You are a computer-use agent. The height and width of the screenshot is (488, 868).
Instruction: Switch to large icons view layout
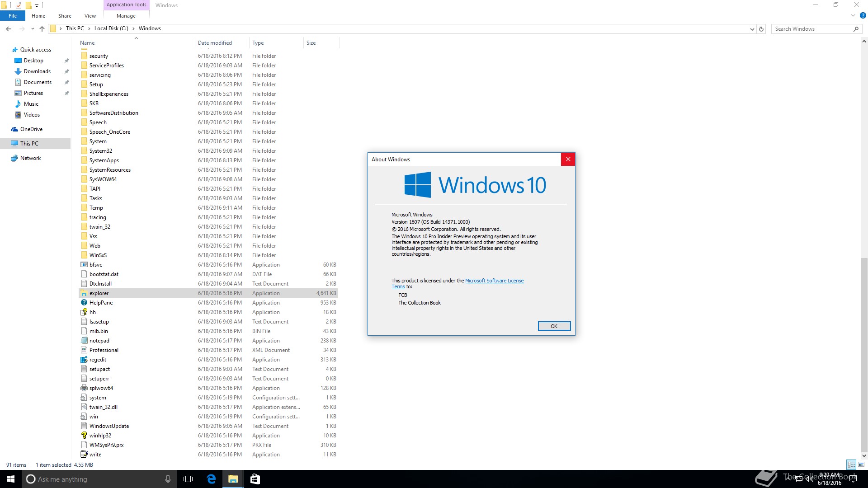click(861, 465)
